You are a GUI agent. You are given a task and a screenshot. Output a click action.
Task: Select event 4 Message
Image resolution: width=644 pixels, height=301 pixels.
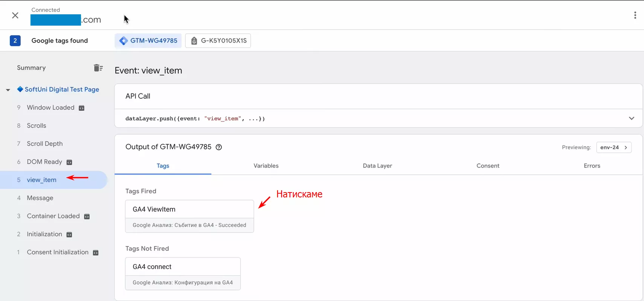40,198
